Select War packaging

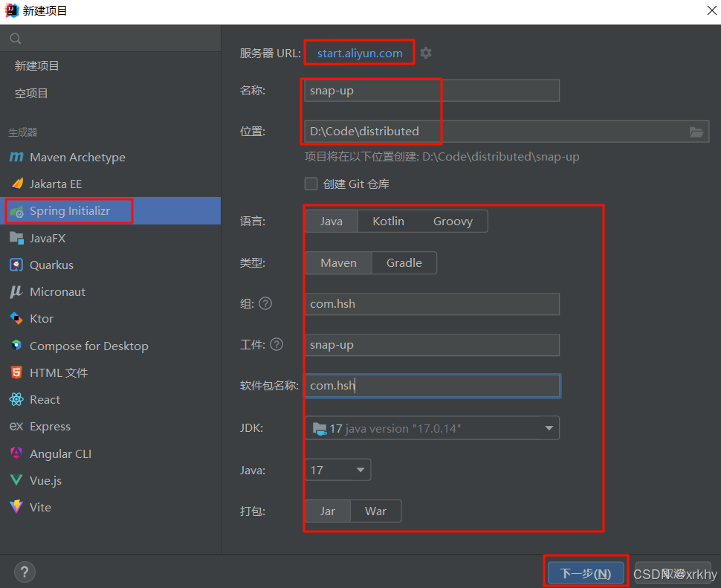(x=375, y=511)
